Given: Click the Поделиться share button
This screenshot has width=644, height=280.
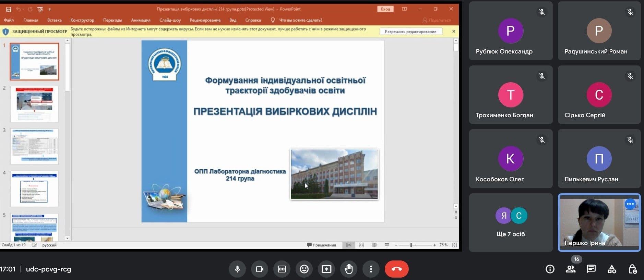Looking at the screenshot, I should (437, 20).
